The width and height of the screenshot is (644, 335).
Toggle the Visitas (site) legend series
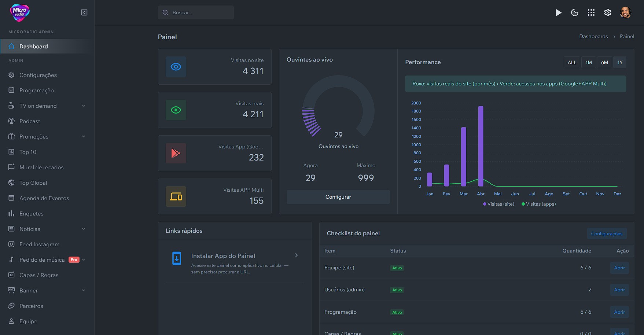pyautogui.click(x=498, y=204)
